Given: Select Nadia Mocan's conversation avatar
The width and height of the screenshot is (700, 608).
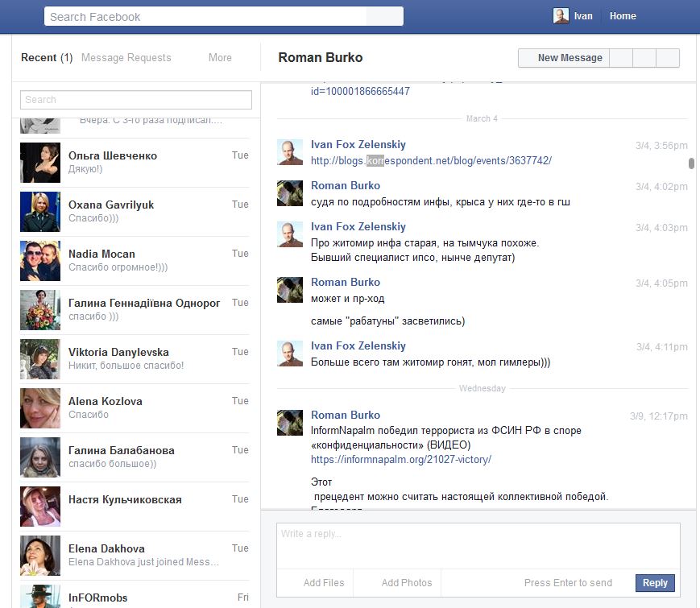Looking at the screenshot, I should (x=40, y=261).
